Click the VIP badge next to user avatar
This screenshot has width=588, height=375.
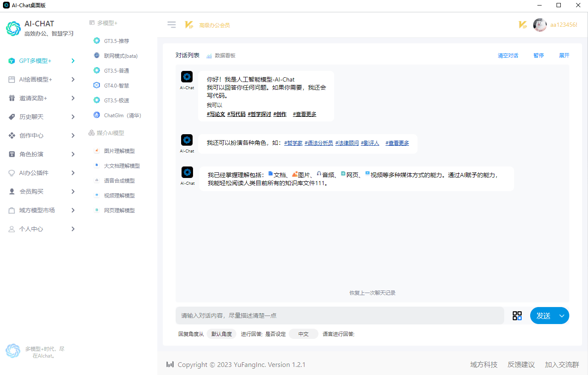pyautogui.click(x=523, y=25)
